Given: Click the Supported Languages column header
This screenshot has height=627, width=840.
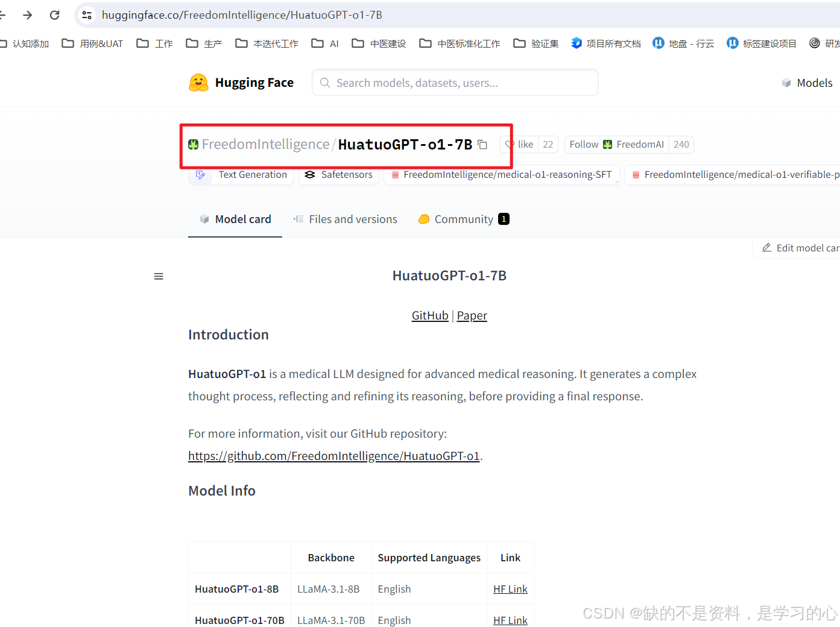Looking at the screenshot, I should [x=429, y=558].
